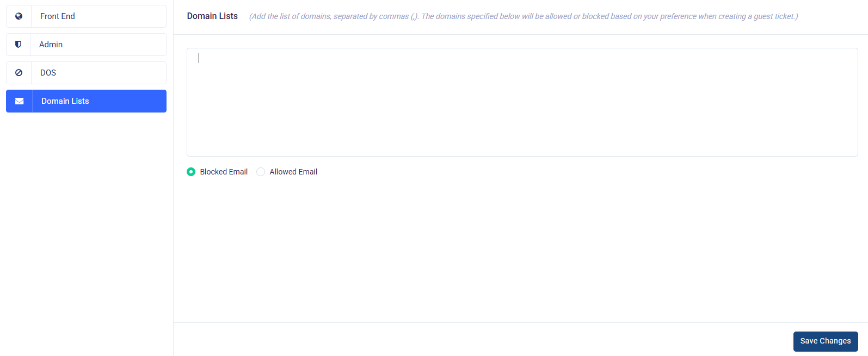Click the envelope icon beside Domain Lists

(19, 101)
